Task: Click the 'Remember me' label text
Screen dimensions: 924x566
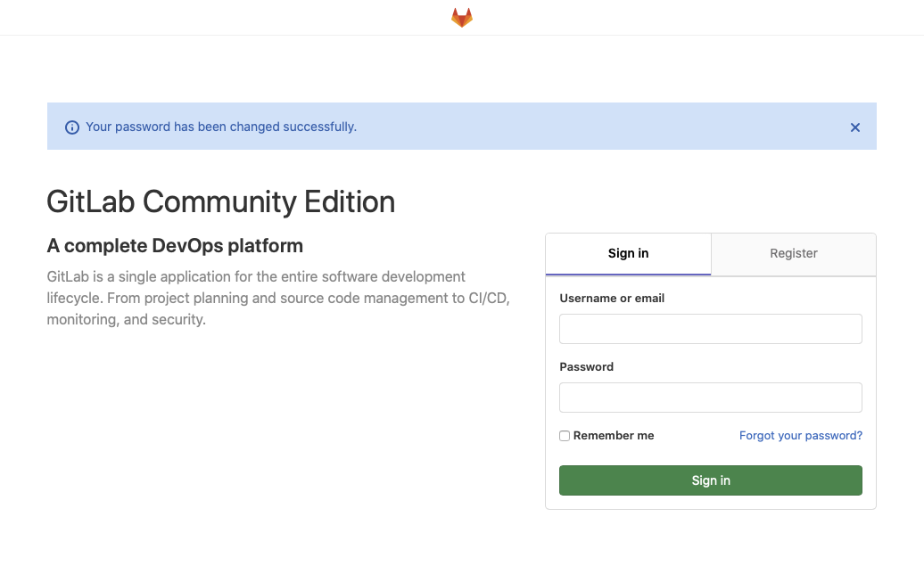Action: coord(614,435)
